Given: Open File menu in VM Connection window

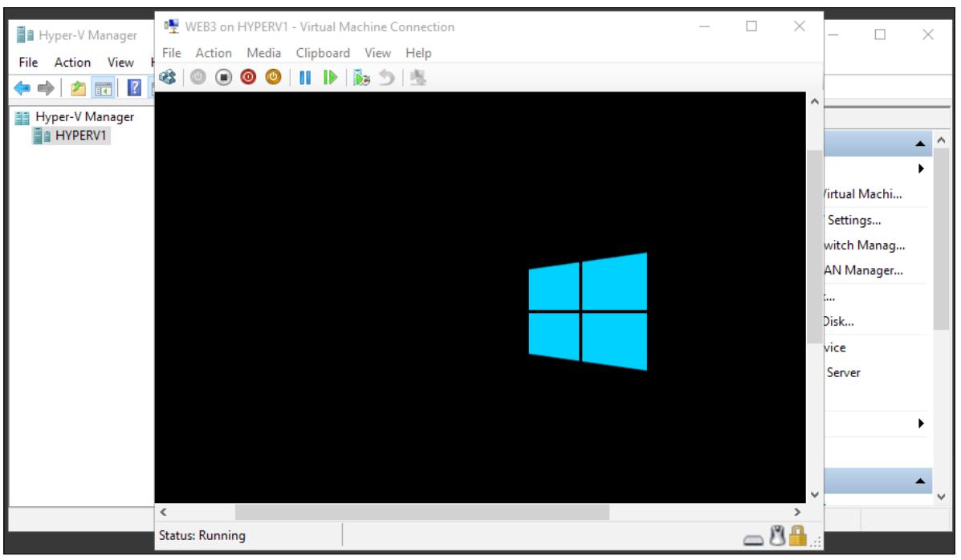Looking at the screenshot, I should point(172,53).
